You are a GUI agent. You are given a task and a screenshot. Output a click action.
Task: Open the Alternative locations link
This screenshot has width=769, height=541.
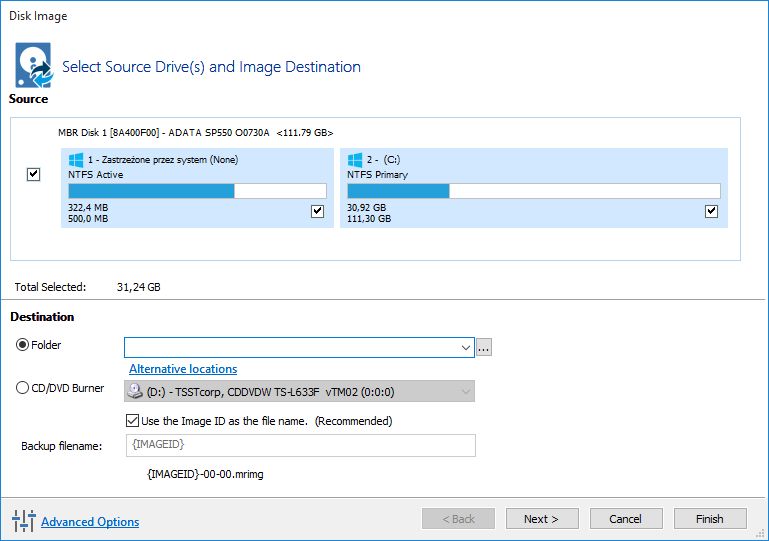pos(183,369)
